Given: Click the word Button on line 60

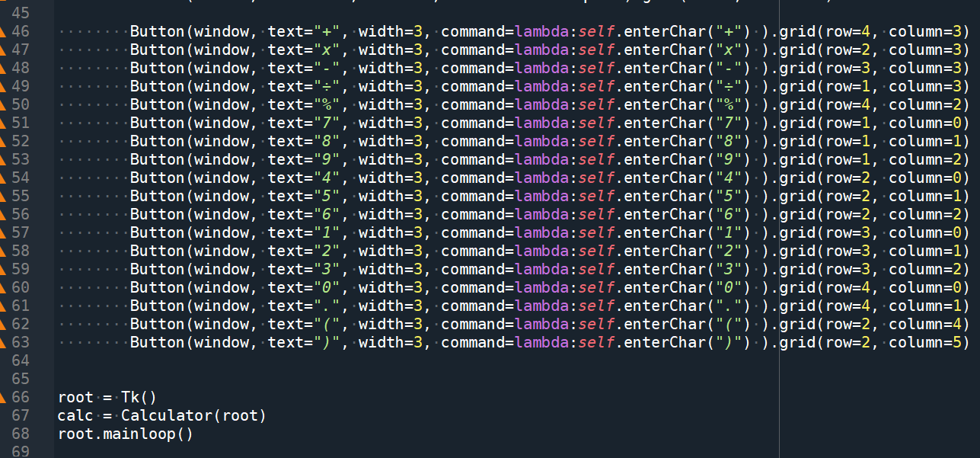Looking at the screenshot, I should (x=157, y=287).
